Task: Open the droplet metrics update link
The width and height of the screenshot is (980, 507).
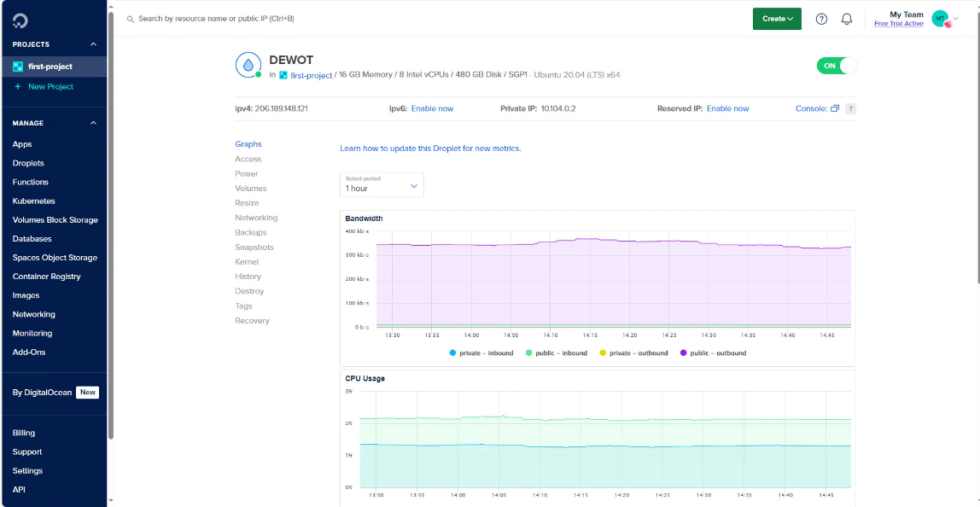Action: coord(430,149)
